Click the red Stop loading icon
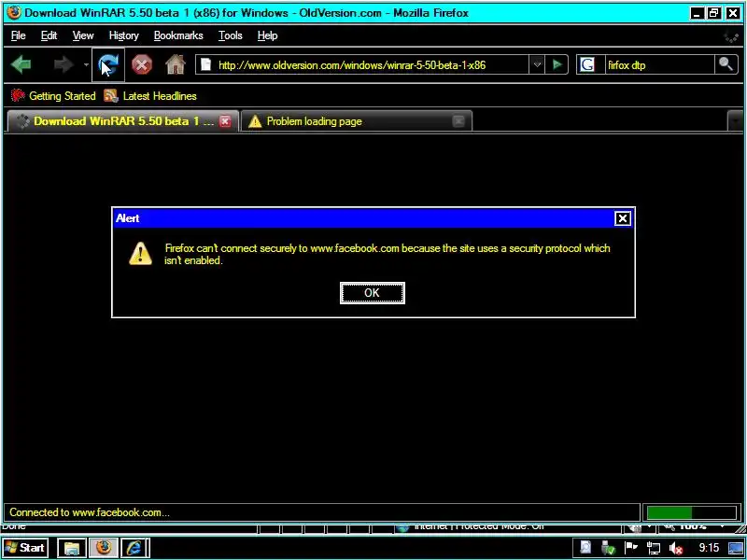The height and width of the screenshot is (560, 747). 142,64
